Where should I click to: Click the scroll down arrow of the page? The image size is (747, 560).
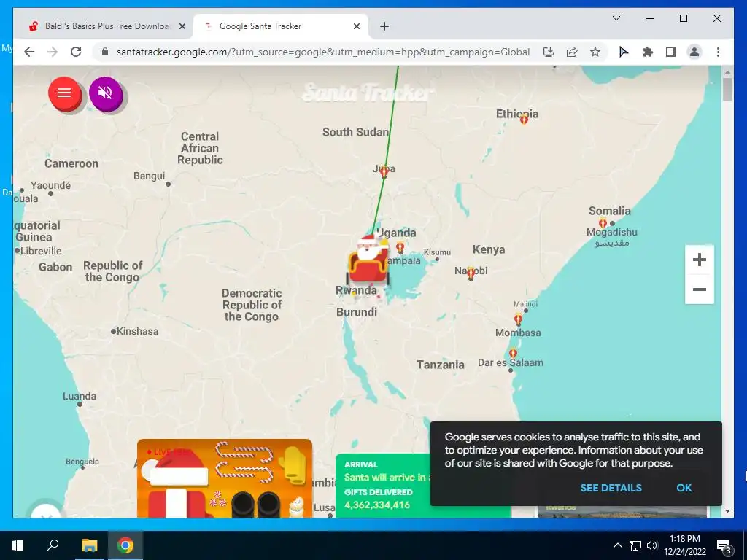(x=727, y=511)
